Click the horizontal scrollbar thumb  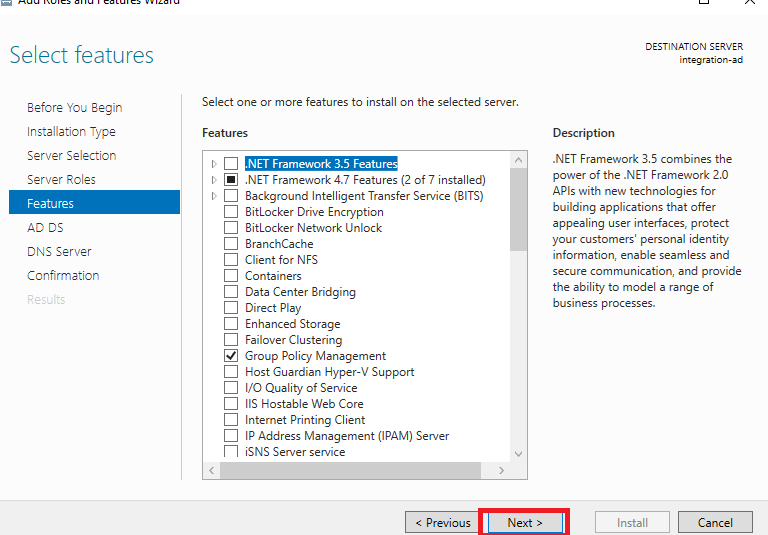coord(350,470)
